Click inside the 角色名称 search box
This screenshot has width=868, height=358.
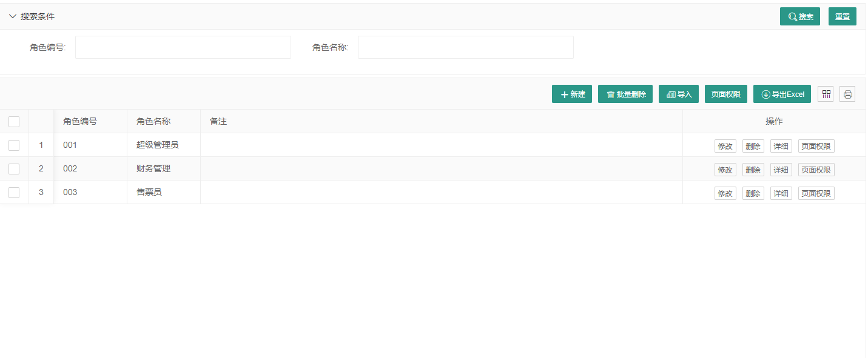[x=465, y=47]
